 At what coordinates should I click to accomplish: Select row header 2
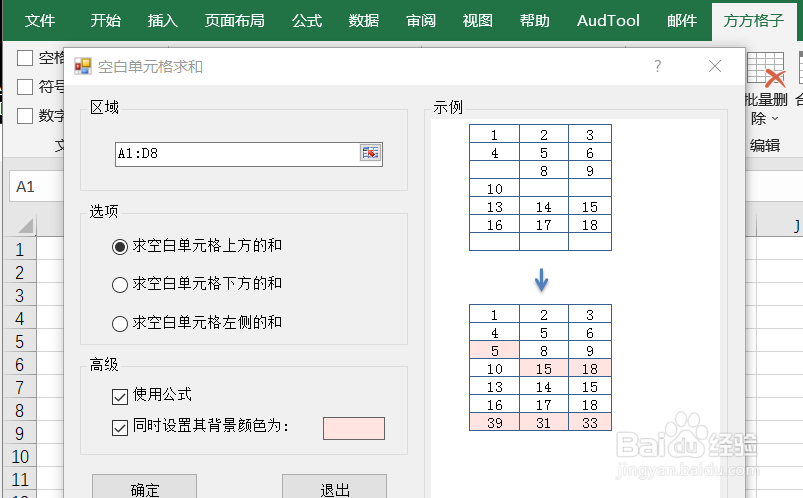(19, 273)
